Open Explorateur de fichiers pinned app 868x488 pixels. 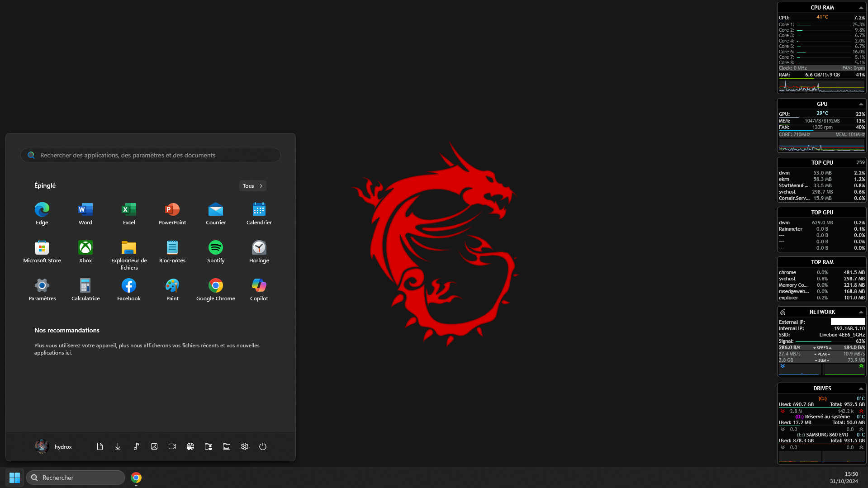pyautogui.click(x=129, y=255)
